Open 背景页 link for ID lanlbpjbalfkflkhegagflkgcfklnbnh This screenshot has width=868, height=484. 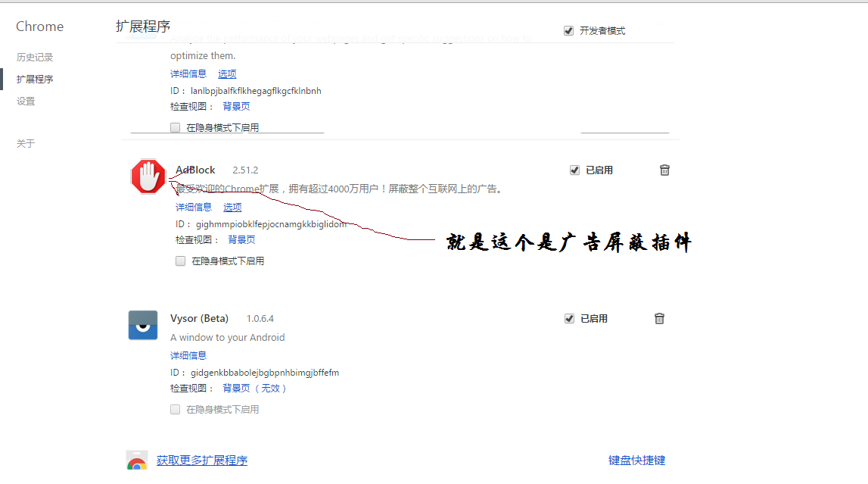pos(236,106)
